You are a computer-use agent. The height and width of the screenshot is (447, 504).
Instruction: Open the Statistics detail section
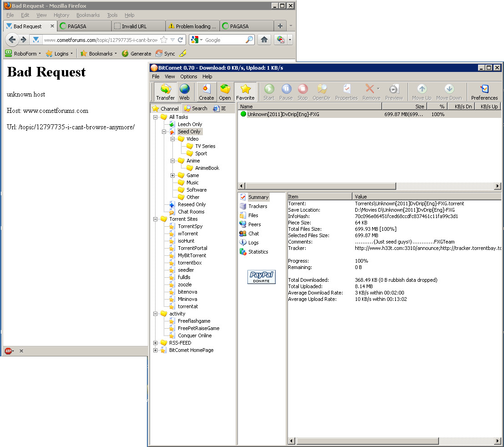click(x=254, y=252)
